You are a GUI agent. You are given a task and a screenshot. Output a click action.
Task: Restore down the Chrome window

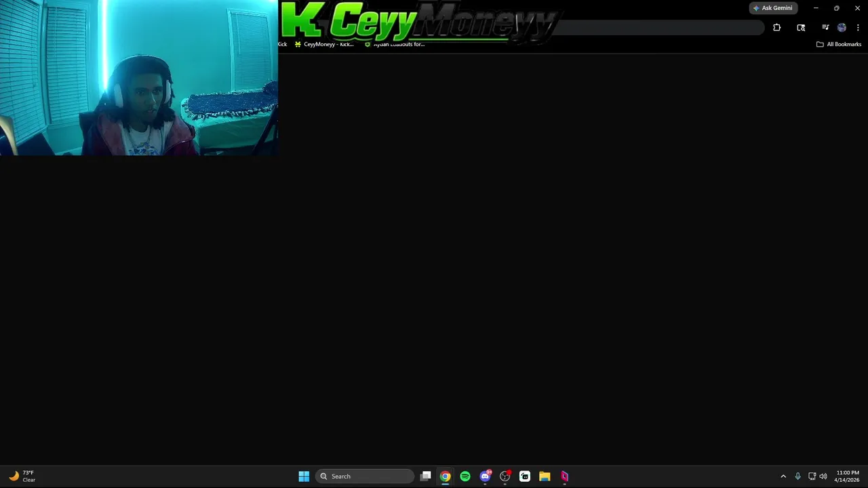click(836, 8)
